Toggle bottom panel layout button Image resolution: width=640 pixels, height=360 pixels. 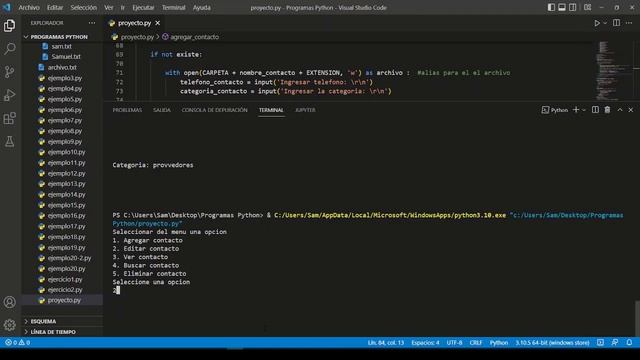point(562,7)
